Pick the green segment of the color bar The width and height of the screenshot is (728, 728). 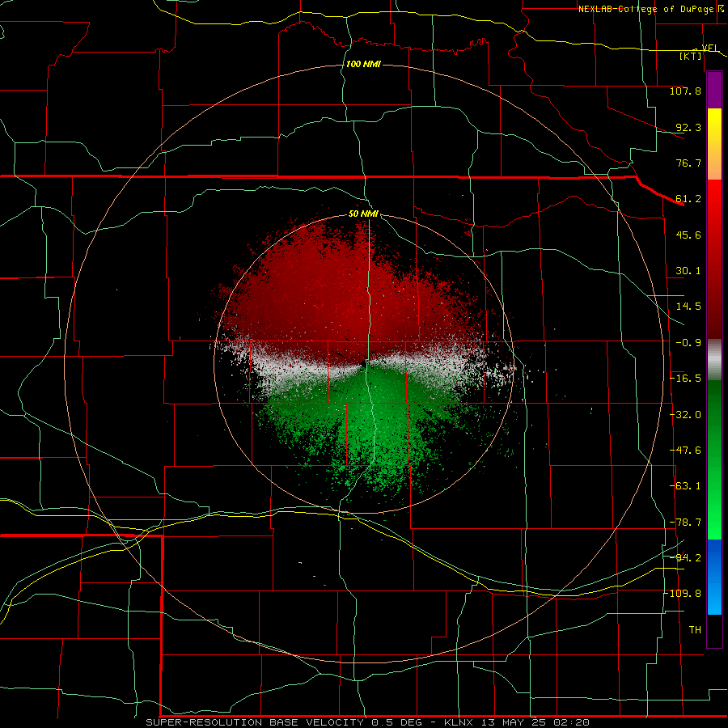click(x=714, y=459)
